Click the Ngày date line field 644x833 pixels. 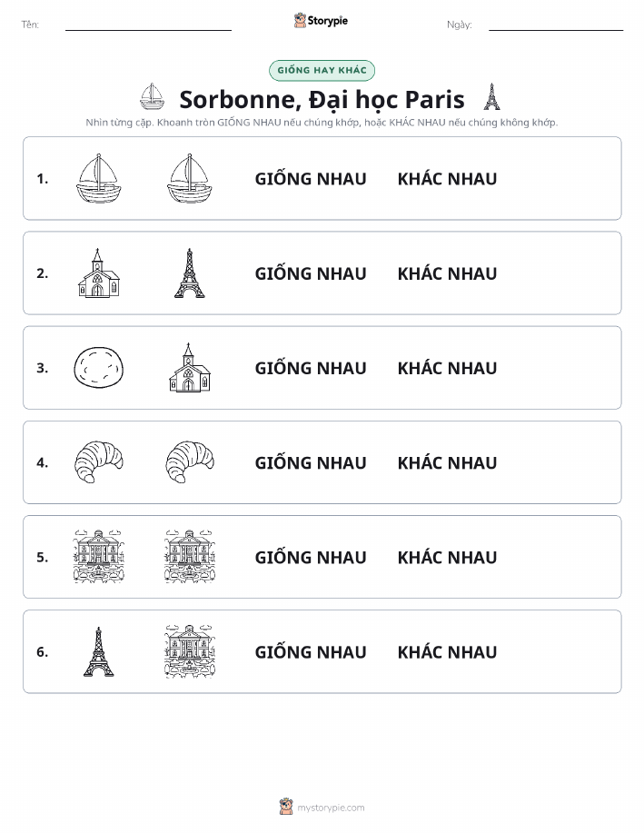coord(556,25)
